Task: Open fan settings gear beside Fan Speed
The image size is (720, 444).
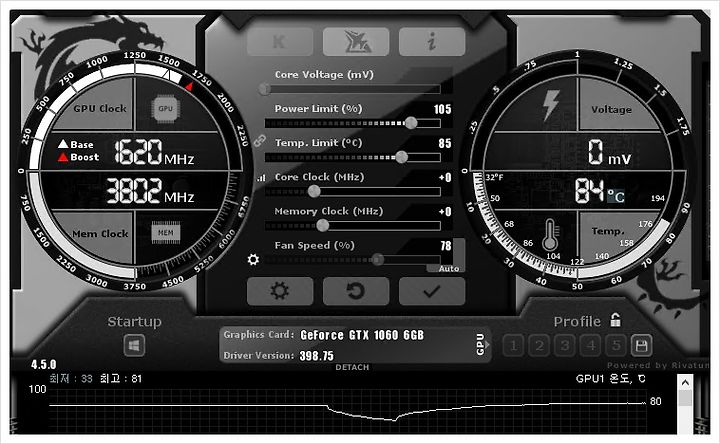Action: point(253,260)
